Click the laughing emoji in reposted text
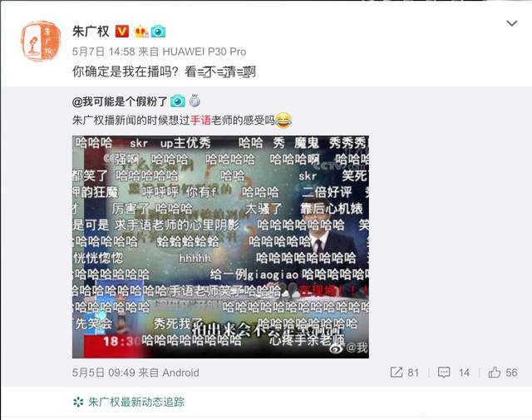532x420 pixels. [x=283, y=121]
